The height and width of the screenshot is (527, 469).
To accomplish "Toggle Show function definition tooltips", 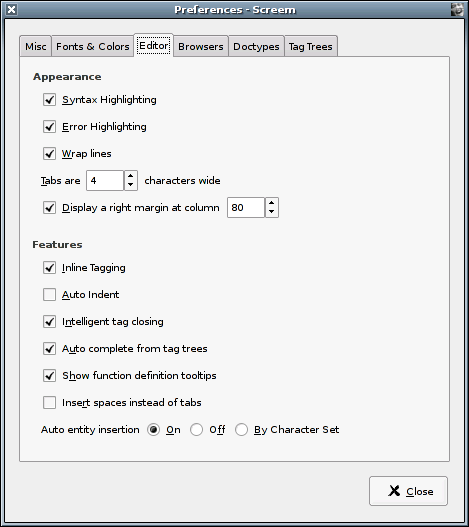I will (49, 375).
